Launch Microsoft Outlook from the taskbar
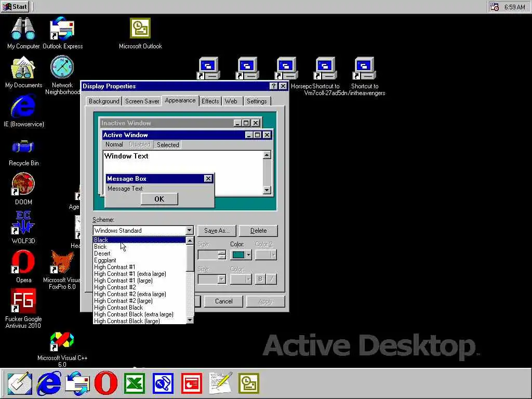This screenshot has height=399, width=532. pyautogui.click(x=249, y=383)
